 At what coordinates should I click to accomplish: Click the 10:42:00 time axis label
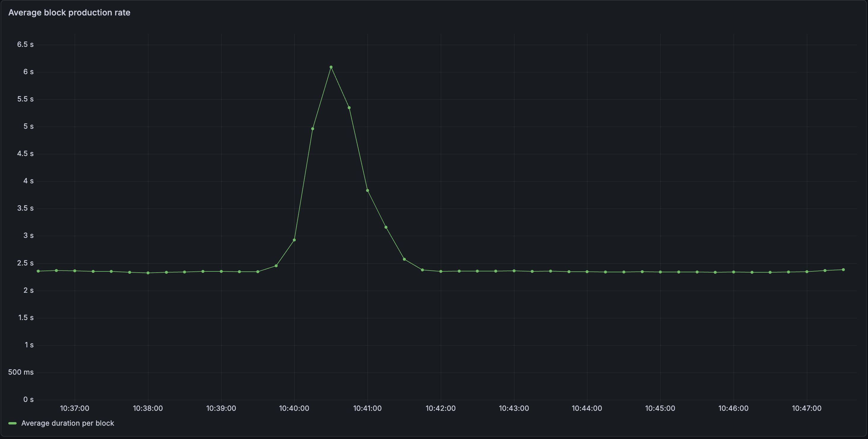pos(441,408)
